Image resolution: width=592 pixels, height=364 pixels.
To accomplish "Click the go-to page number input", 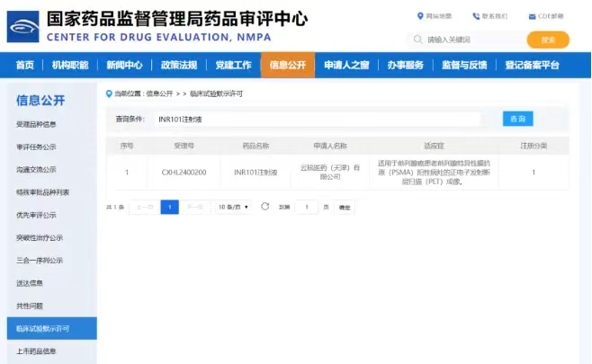I will click(x=306, y=207).
